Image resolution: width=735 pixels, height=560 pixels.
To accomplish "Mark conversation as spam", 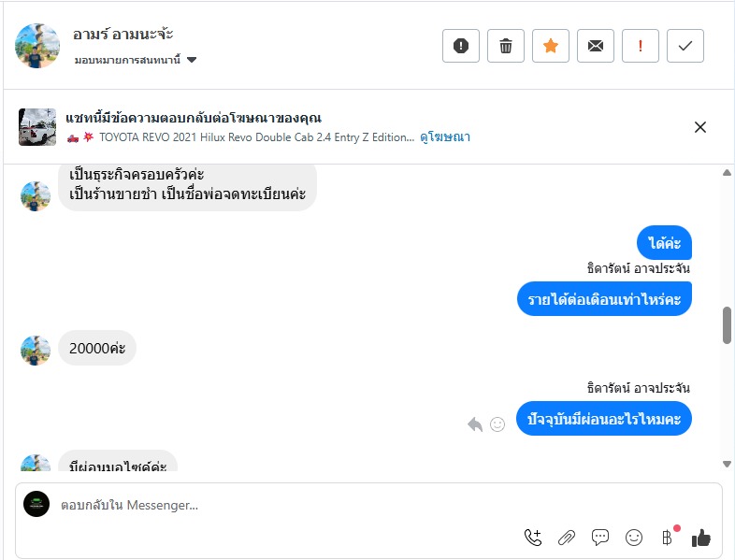I will click(461, 46).
